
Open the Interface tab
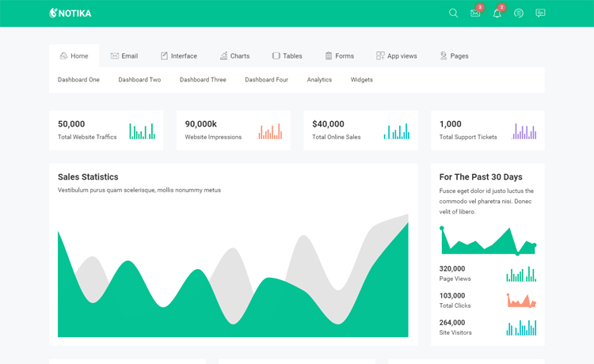coord(178,56)
